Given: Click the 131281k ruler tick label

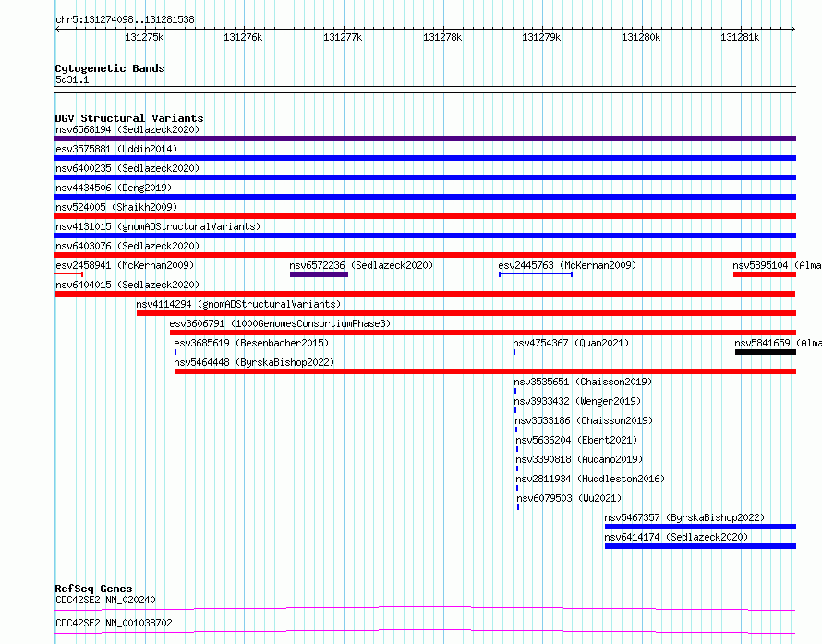Looking at the screenshot, I should pyautogui.click(x=740, y=37).
